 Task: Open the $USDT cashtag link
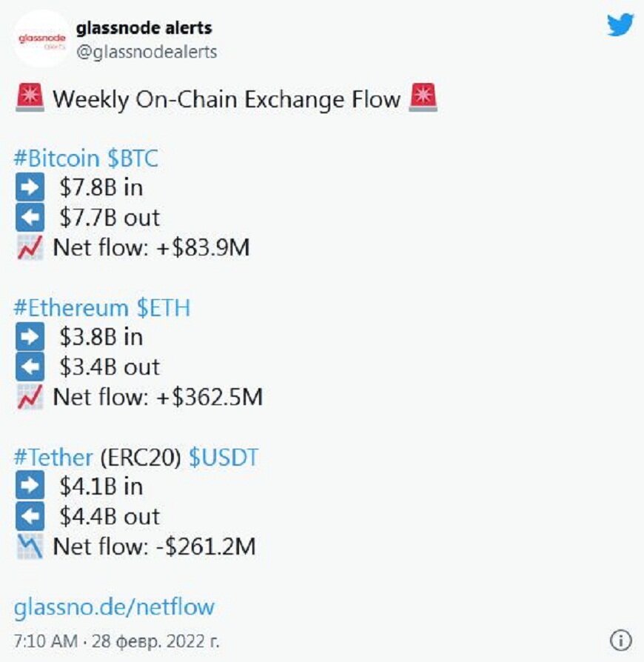pyautogui.click(x=224, y=458)
